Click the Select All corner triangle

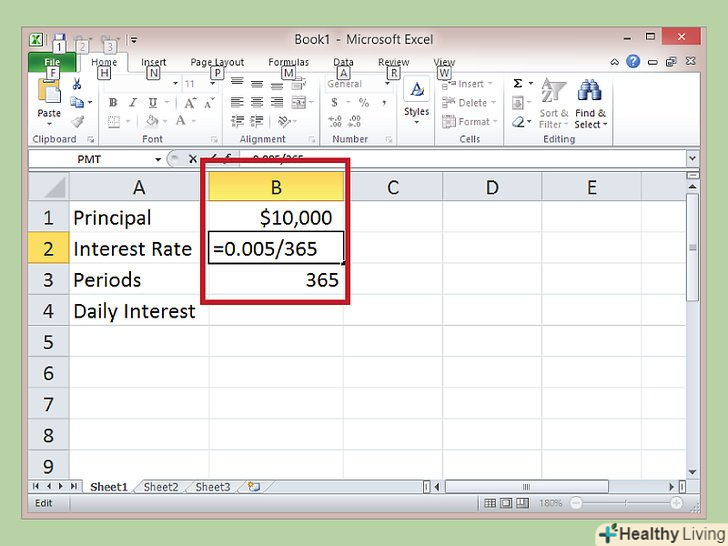pos(49,187)
